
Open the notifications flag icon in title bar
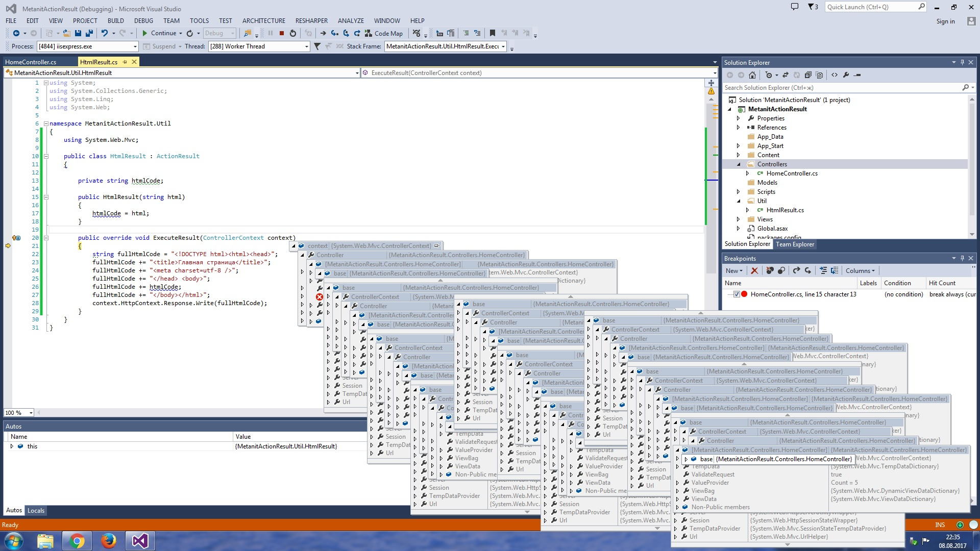coord(813,7)
